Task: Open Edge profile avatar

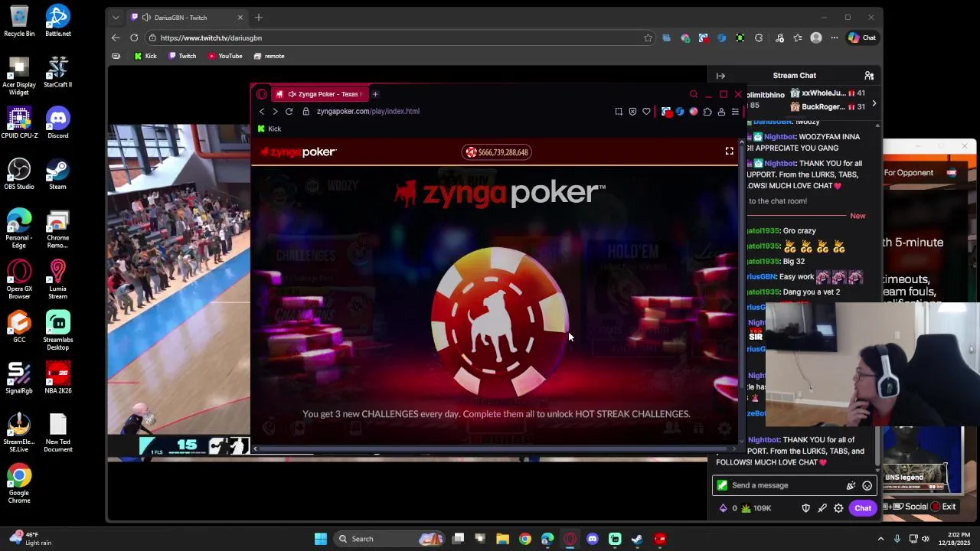Action: pyautogui.click(x=816, y=37)
